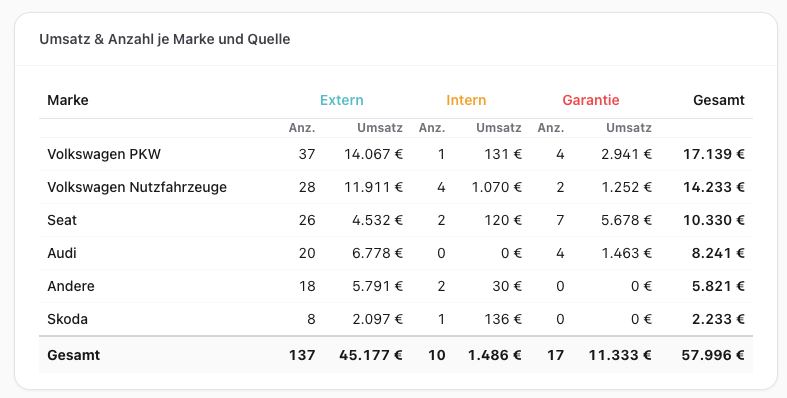
Task: Click the value '5.791 €'
Action: point(377,286)
